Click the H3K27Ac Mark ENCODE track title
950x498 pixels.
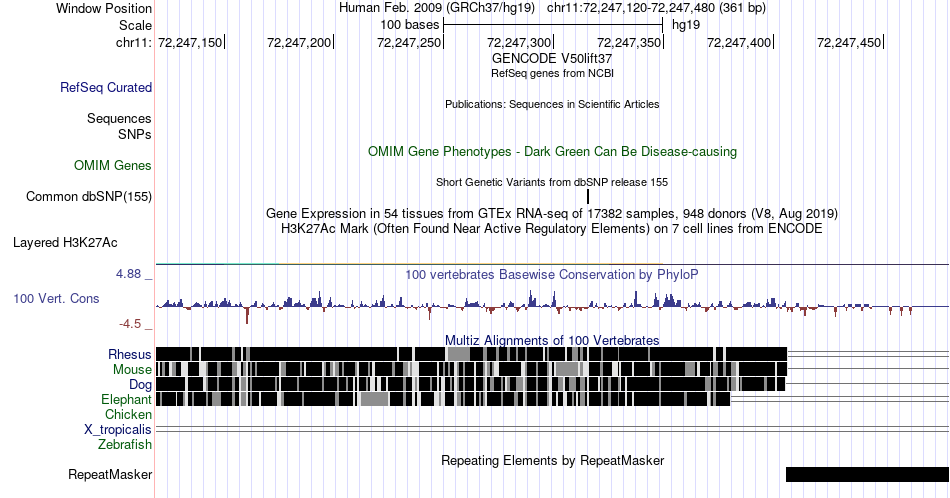click(552, 228)
